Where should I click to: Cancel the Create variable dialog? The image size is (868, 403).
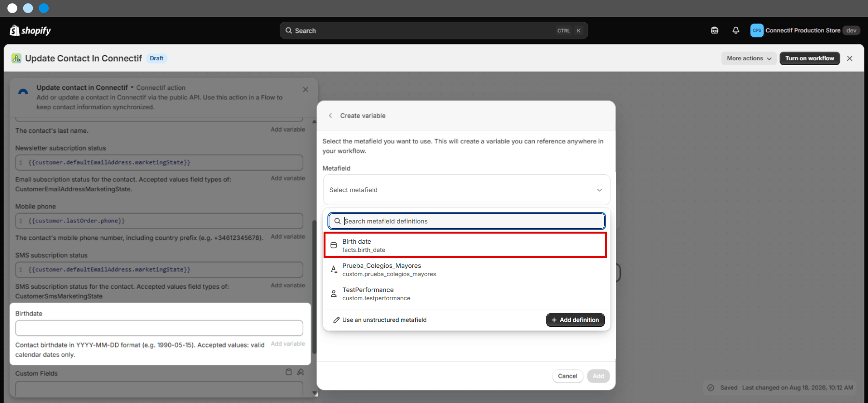point(568,376)
